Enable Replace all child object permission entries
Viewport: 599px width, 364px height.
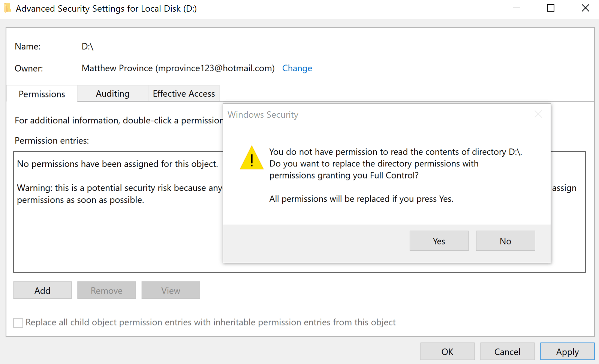pyautogui.click(x=18, y=323)
